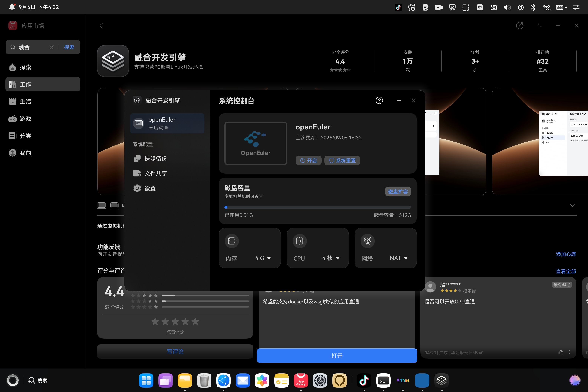Viewport: 588px width, 392px height.
Task: Click the screenshot scissors icon in status bar
Action: click(x=452, y=8)
